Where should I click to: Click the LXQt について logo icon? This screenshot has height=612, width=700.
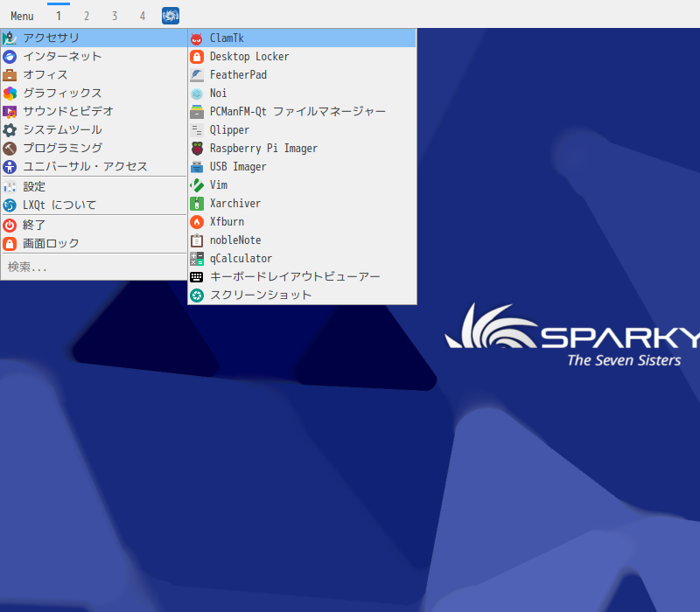tap(10, 205)
